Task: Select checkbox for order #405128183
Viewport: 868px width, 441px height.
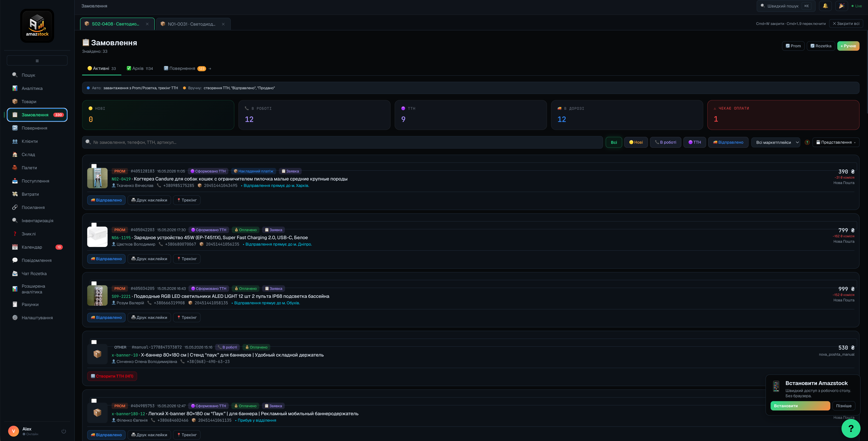Action: coord(94,166)
